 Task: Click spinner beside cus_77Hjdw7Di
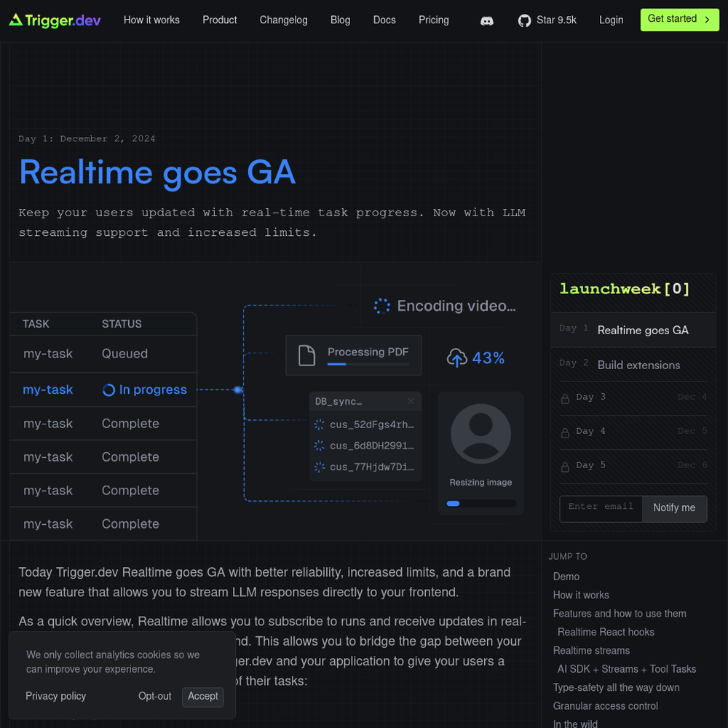coord(320,467)
